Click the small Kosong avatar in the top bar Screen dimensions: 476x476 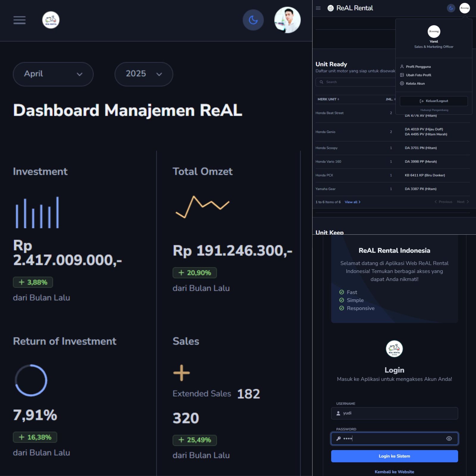(x=464, y=8)
